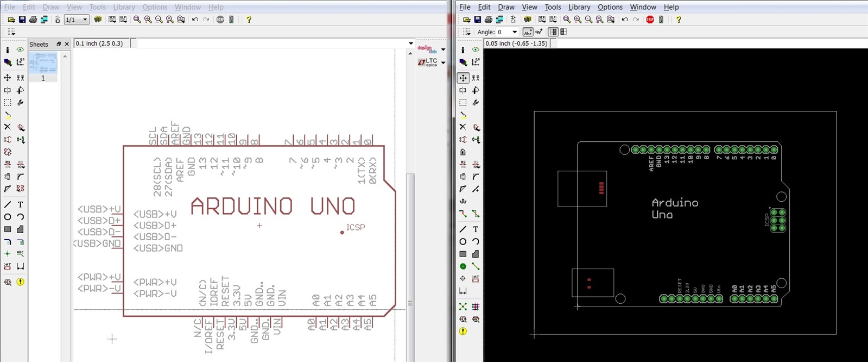Expand the LTC spice dropdown arrow
Screen dimensions: 868x362
click(x=443, y=63)
